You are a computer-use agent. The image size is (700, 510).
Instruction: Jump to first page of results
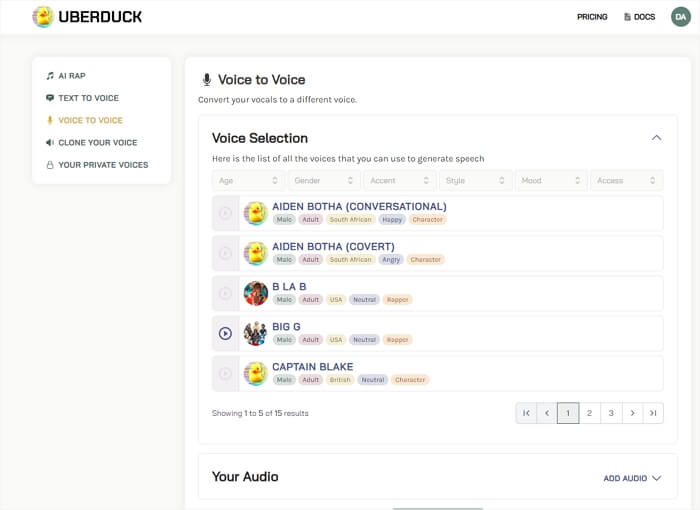[x=526, y=413]
